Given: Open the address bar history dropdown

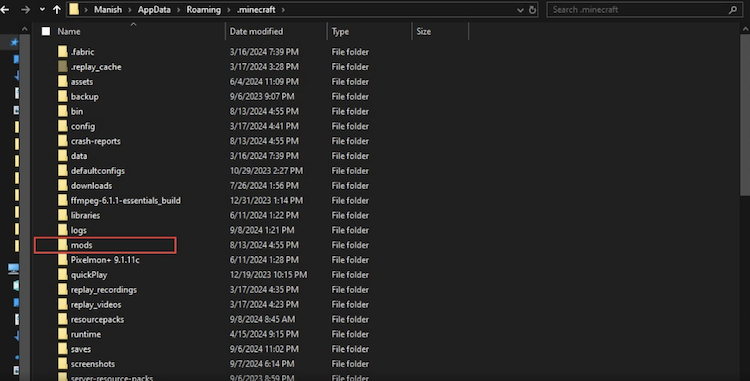Looking at the screenshot, I should click(x=520, y=10).
